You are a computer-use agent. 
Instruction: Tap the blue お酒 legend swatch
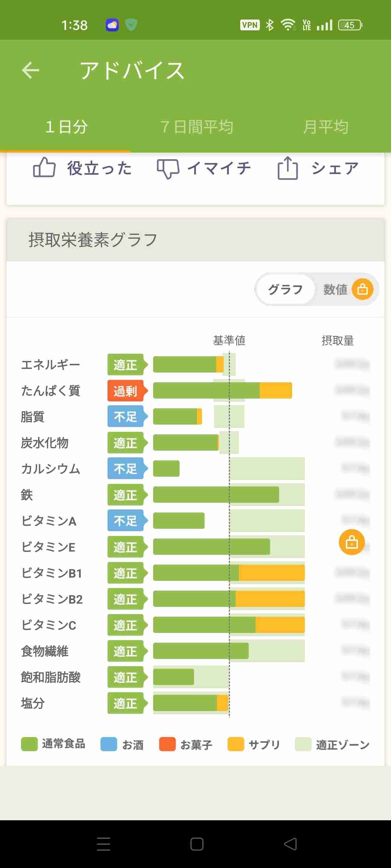(109, 744)
